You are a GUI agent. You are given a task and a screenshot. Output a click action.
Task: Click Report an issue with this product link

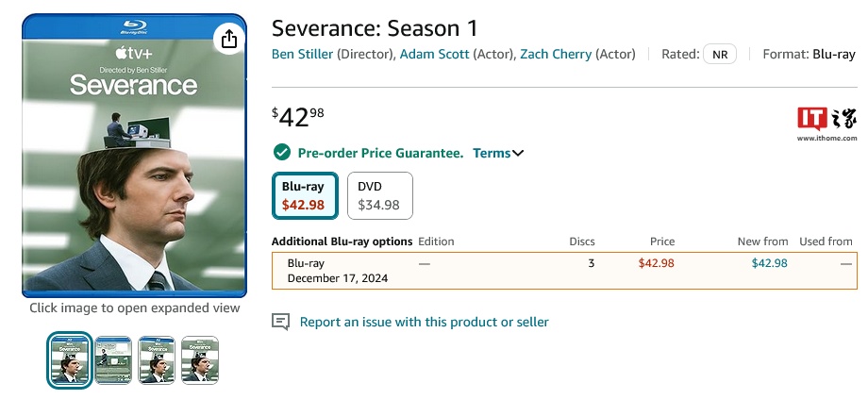tap(424, 322)
